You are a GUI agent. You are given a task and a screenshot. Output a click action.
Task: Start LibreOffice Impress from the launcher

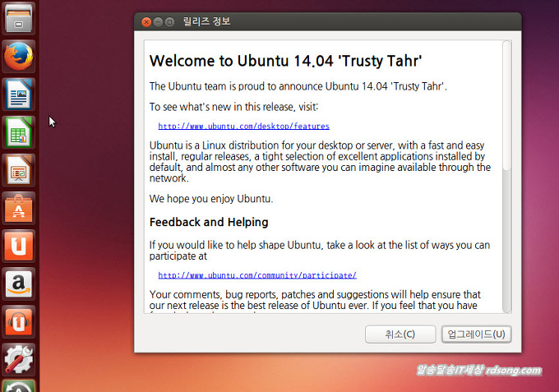[18, 171]
